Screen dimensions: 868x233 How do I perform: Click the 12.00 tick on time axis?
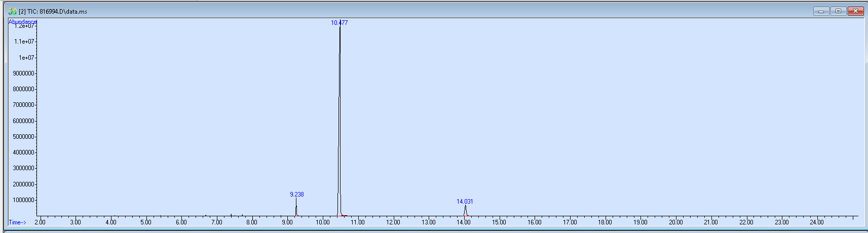pos(393,222)
